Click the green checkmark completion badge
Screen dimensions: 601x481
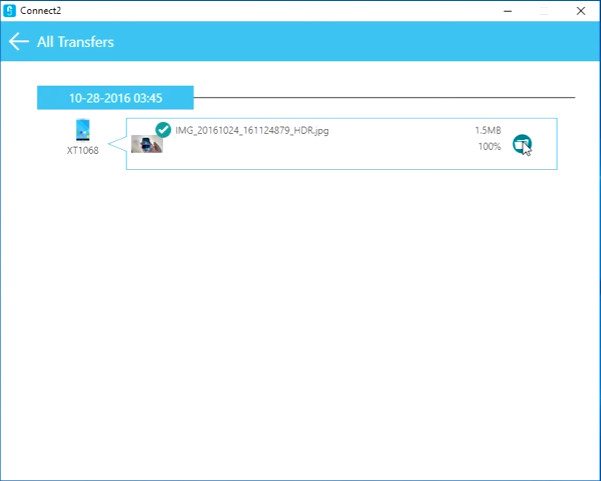click(163, 130)
